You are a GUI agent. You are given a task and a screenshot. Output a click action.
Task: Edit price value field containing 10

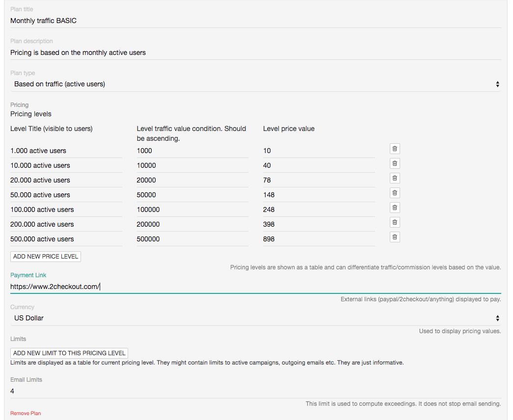[x=319, y=151]
